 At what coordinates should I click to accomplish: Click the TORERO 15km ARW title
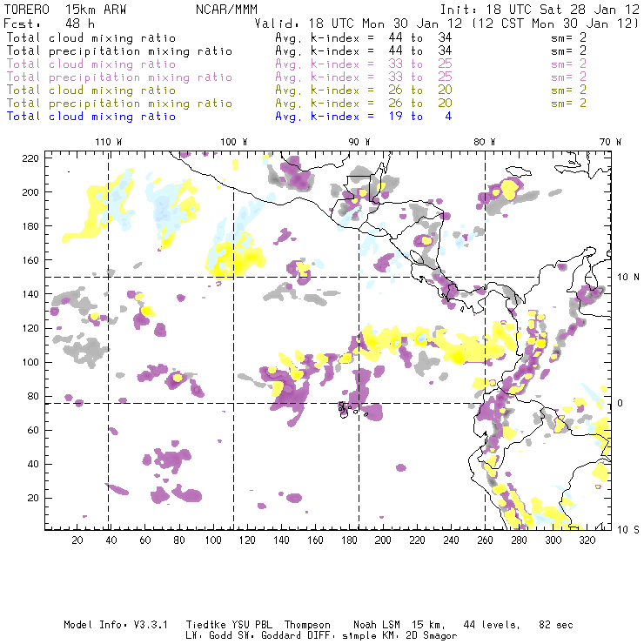(65, 10)
